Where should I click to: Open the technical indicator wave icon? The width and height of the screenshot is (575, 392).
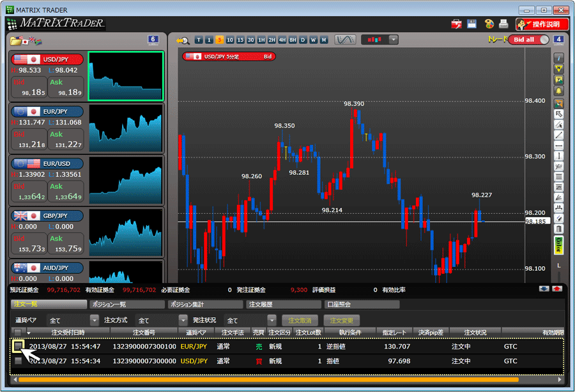345,40
